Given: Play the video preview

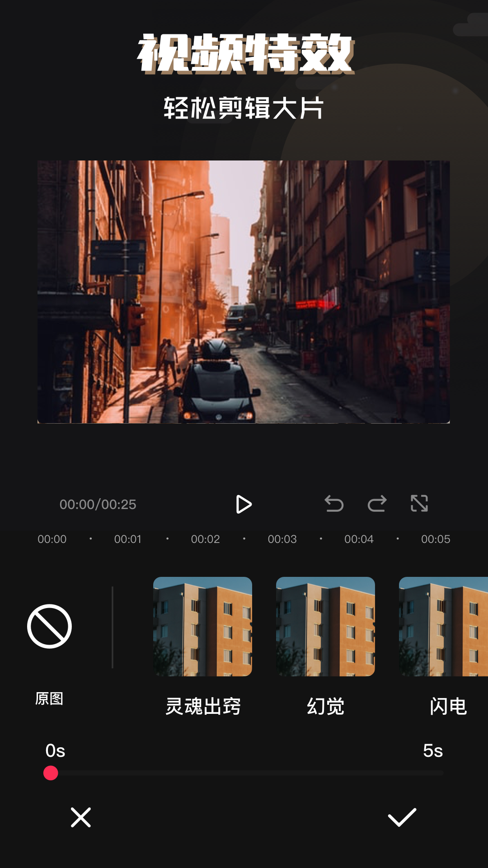Looking at the screenshot, I should tap(244, 504).
